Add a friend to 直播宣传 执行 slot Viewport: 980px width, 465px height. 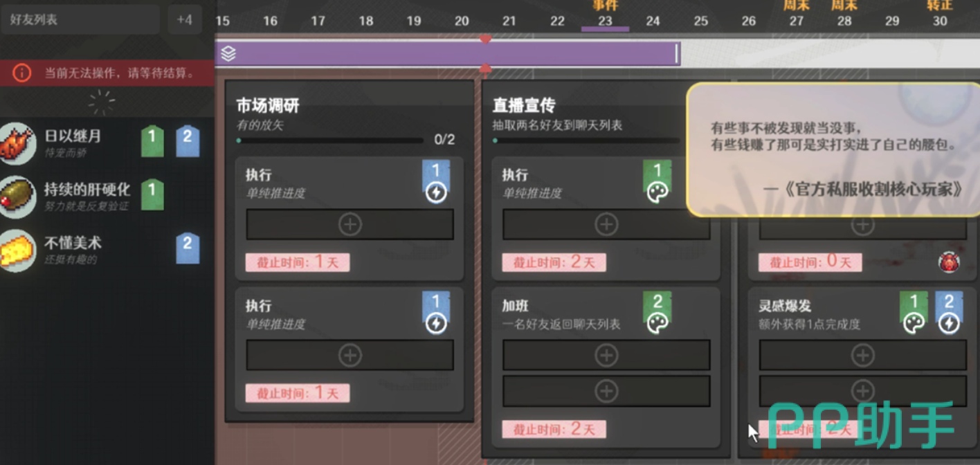point(606,224)
